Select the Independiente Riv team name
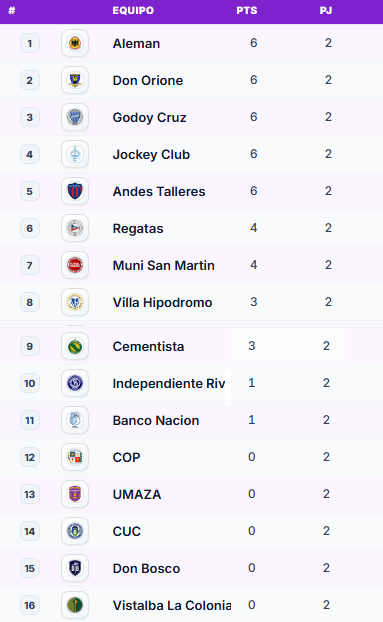 (169, 384)
